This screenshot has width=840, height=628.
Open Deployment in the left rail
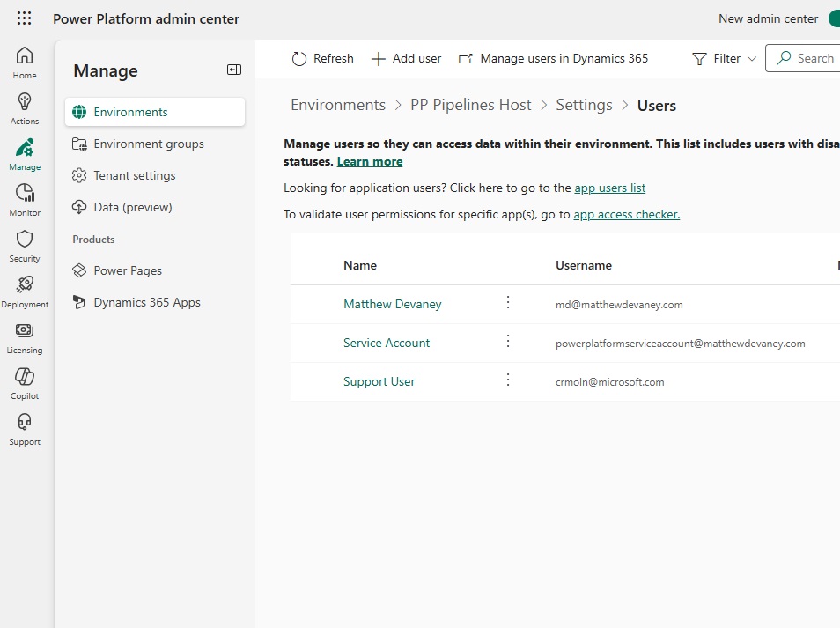click(x=25, y=292)
